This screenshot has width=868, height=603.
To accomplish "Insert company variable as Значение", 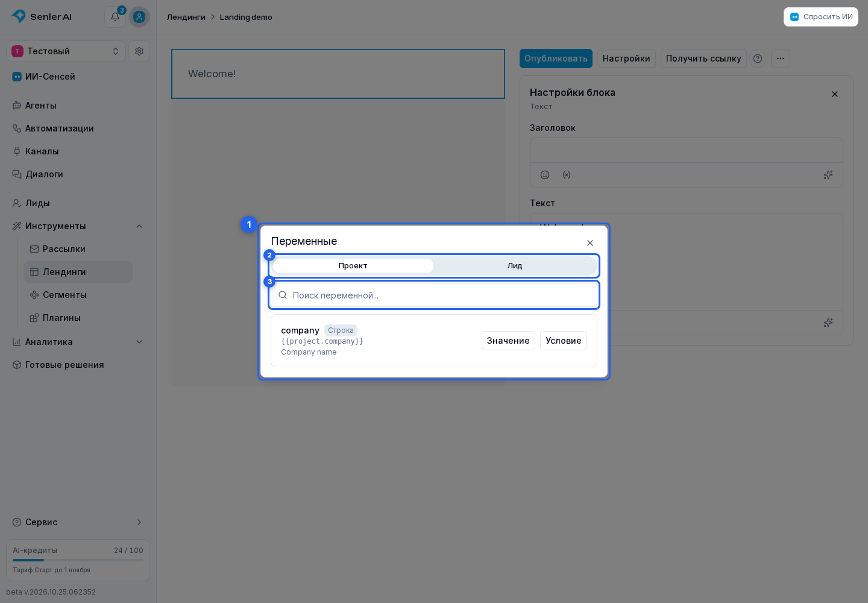I will (508, 341).
